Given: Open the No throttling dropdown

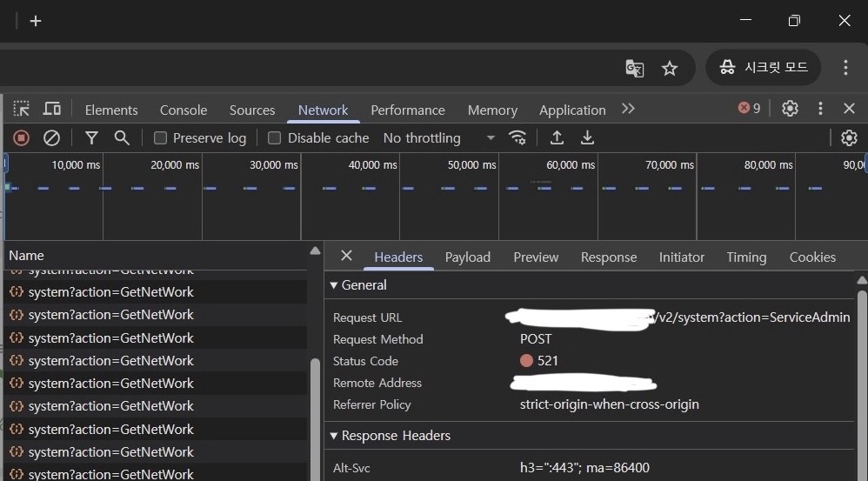Looking at the screenshot, I should pos(438,137).
